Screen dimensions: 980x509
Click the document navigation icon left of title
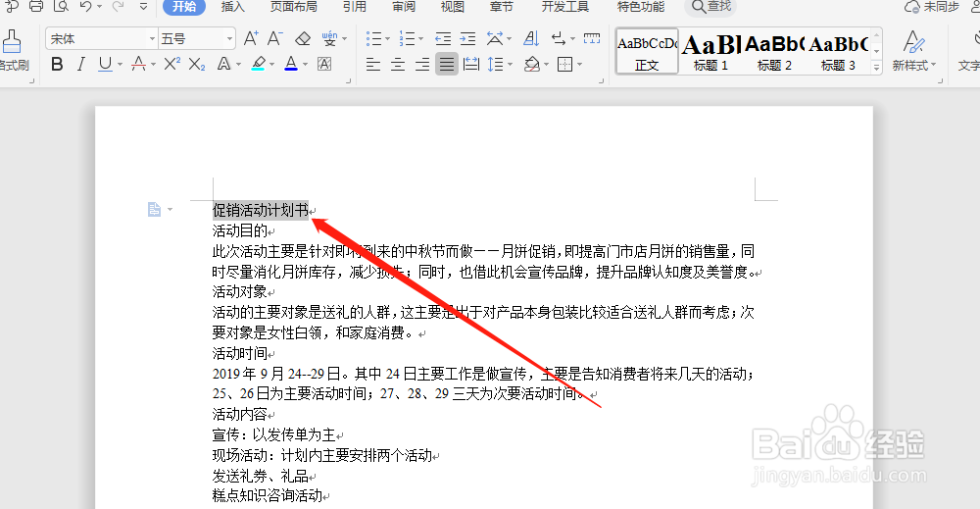tap(154, 210)
